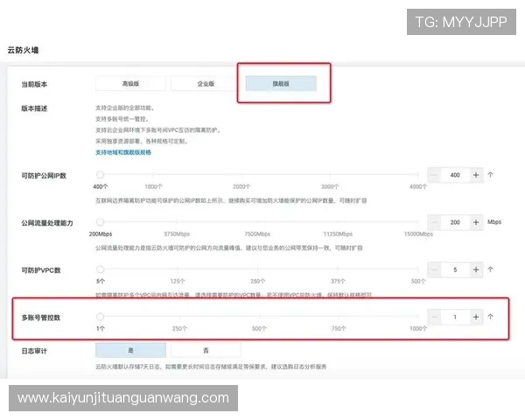Click the 公网流量处理能力 slider handle

pyautogui.click(x=100, y=221)
